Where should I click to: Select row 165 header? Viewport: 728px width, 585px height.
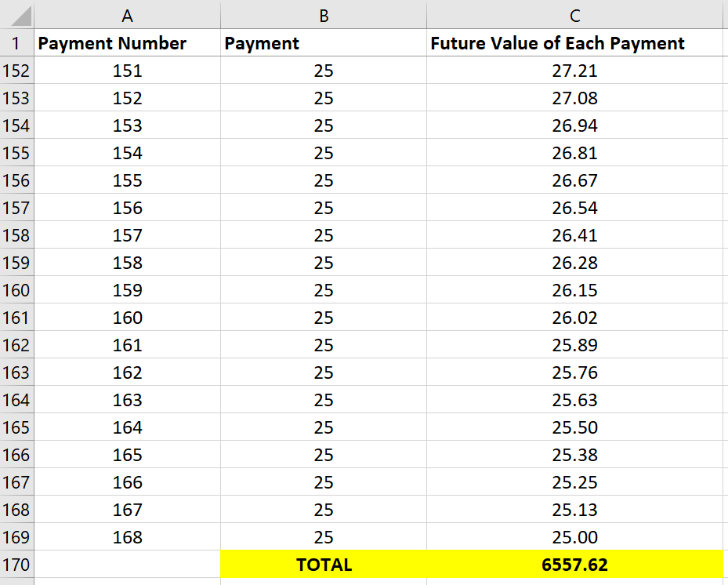[x=16, y=427]
